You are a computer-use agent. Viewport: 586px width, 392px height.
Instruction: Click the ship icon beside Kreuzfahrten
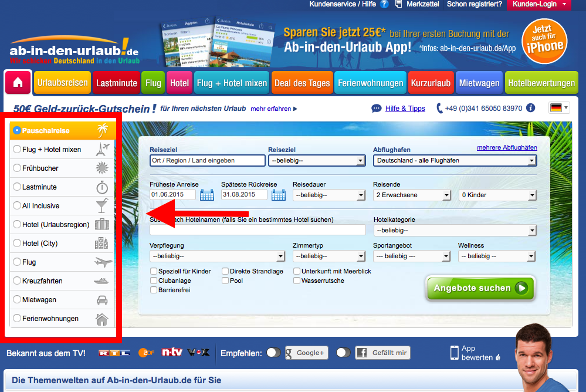pos(101,281)
